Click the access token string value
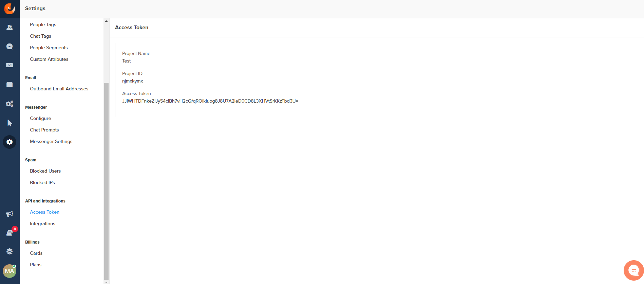This screenshot has width=644, height=284. pyautogui.click(x=210, y=101)
